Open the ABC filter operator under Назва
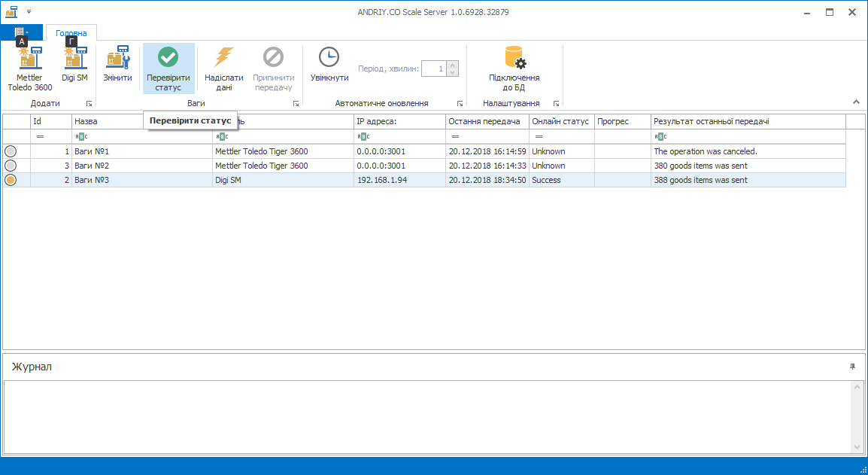Screen dimensions: 868x475 point(81,136)
